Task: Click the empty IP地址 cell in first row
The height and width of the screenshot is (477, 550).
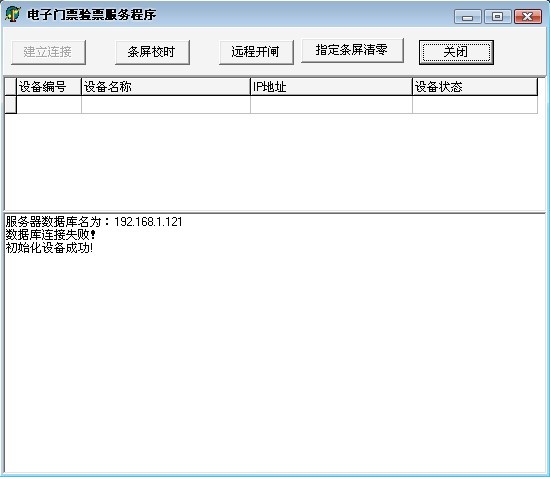Action: [x=331, y=105]
